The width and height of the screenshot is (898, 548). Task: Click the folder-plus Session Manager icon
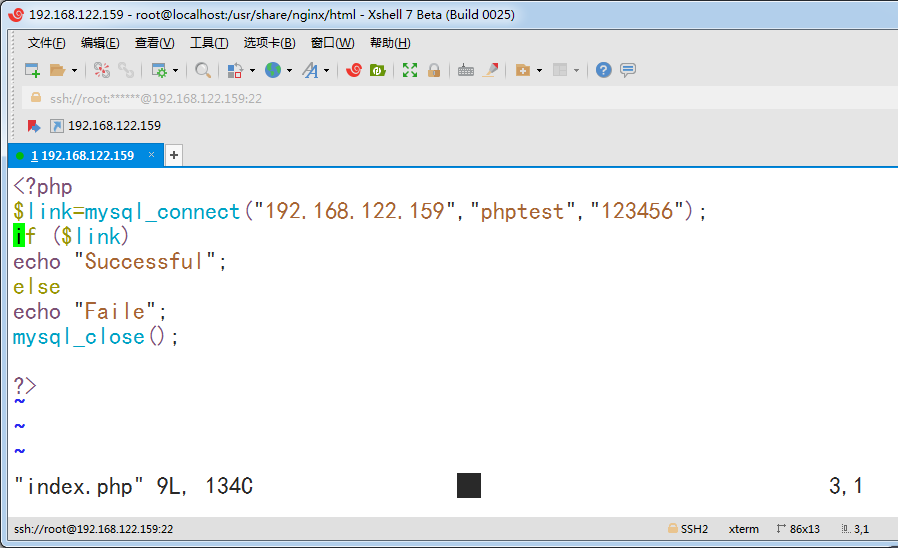coord(523,70)
